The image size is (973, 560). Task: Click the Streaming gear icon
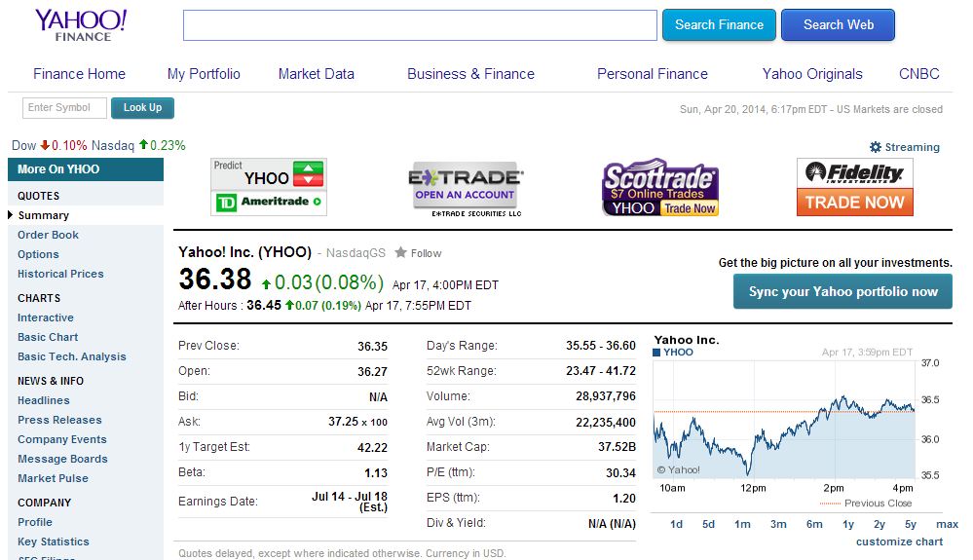click(876, 147)
